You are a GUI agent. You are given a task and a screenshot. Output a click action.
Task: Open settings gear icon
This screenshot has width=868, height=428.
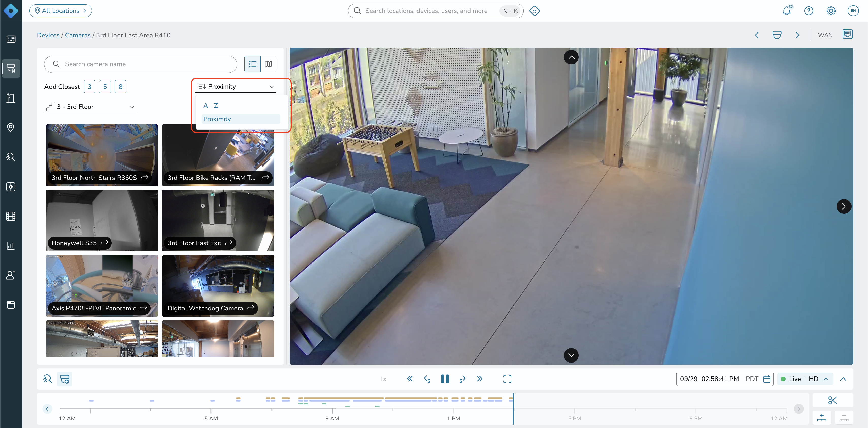coord(831,11)
